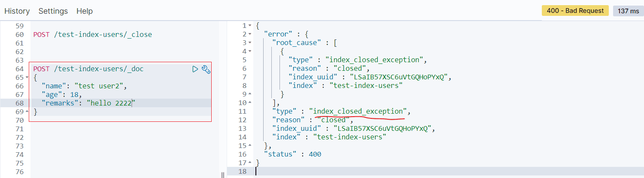The image size is (644, 178).
Task: Collapse the "root_cause" array at line 3
Action: pos(250,43)
